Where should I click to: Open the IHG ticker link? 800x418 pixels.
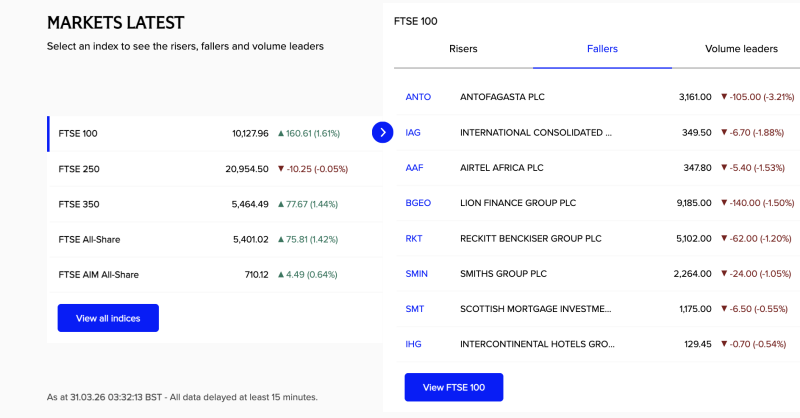(x=413, y=344)
